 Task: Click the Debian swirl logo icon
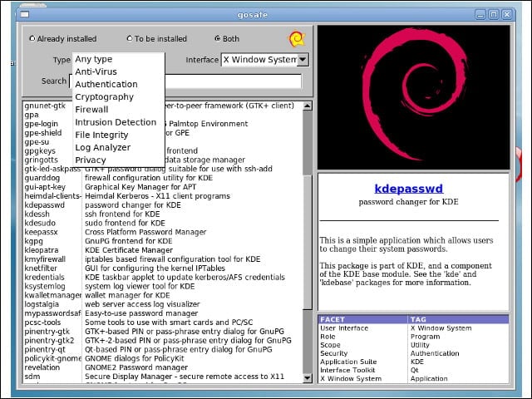tap(297, 39)
